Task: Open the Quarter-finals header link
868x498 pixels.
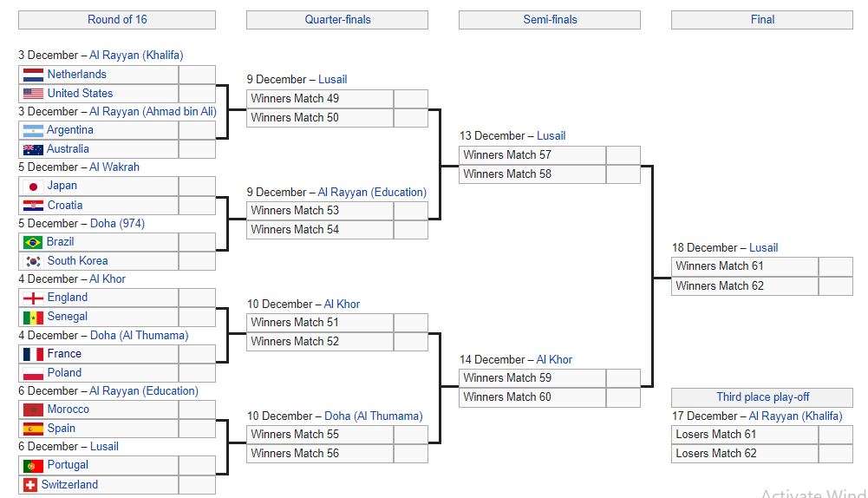Action: point(337,19)
